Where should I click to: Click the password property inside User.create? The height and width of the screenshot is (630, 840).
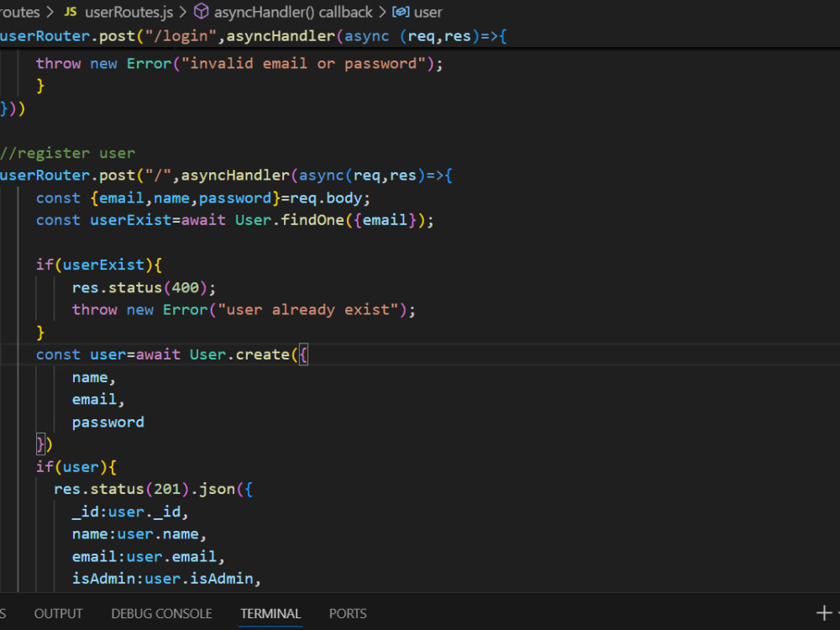click(108, 423)
